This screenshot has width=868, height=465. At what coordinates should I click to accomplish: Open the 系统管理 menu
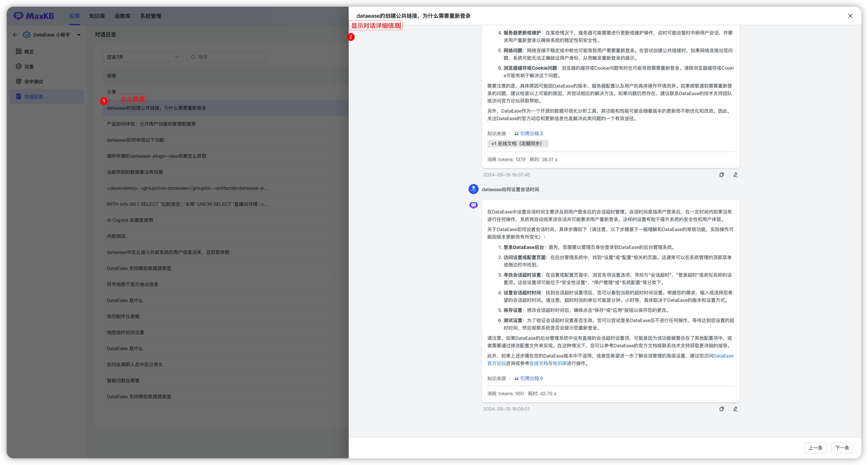(151, 16)
